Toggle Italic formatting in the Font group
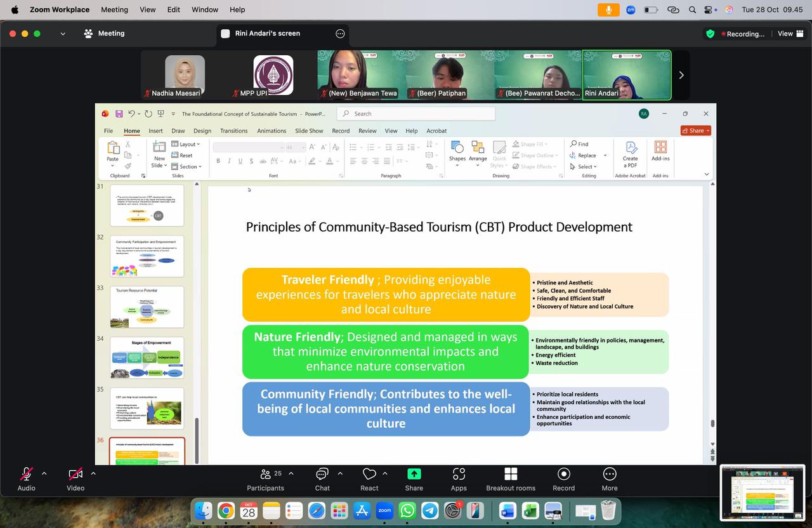Viewport: 812px width, 528px height. click(229, 161)
